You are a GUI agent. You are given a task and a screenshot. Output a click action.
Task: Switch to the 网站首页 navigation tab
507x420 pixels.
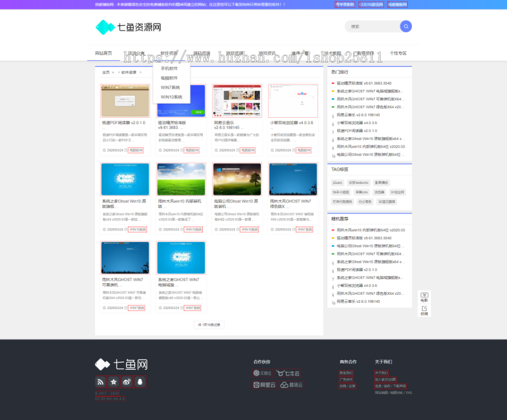pos(104,53)
